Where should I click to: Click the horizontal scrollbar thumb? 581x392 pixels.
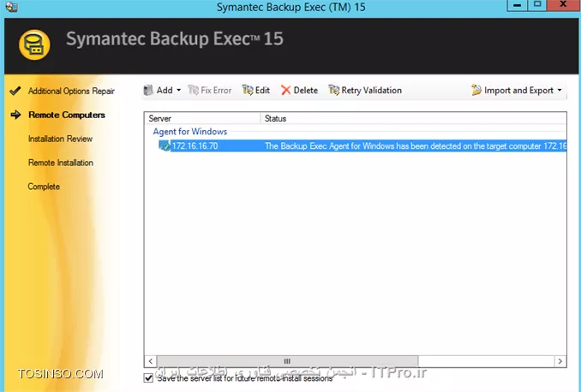[x=287, y=361]
